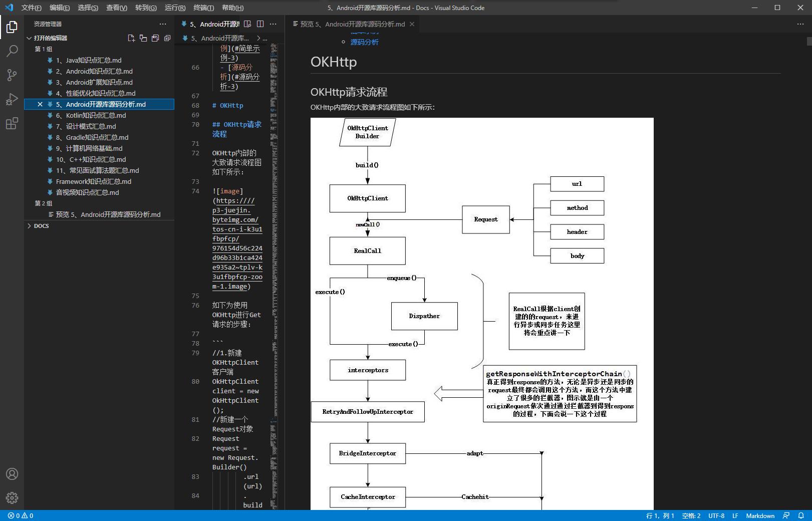Click the code minimap in the editor
This screenshot has height=521, width=812.
pos(274,200)
